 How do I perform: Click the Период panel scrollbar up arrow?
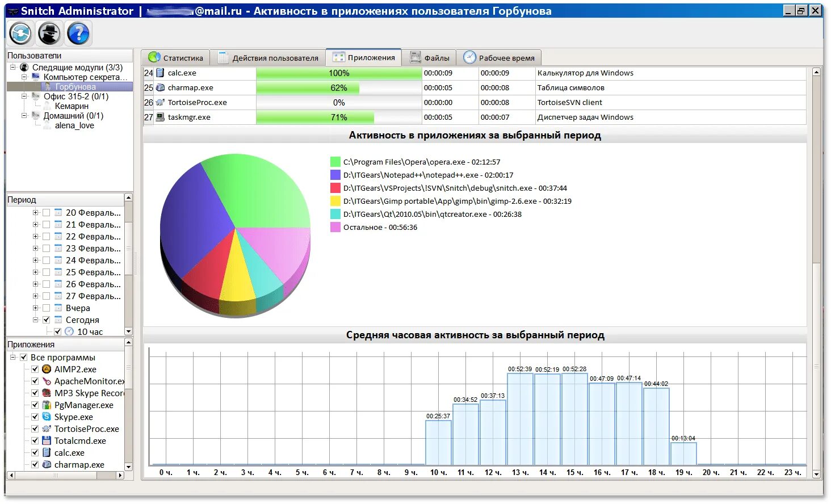[128, 198]
